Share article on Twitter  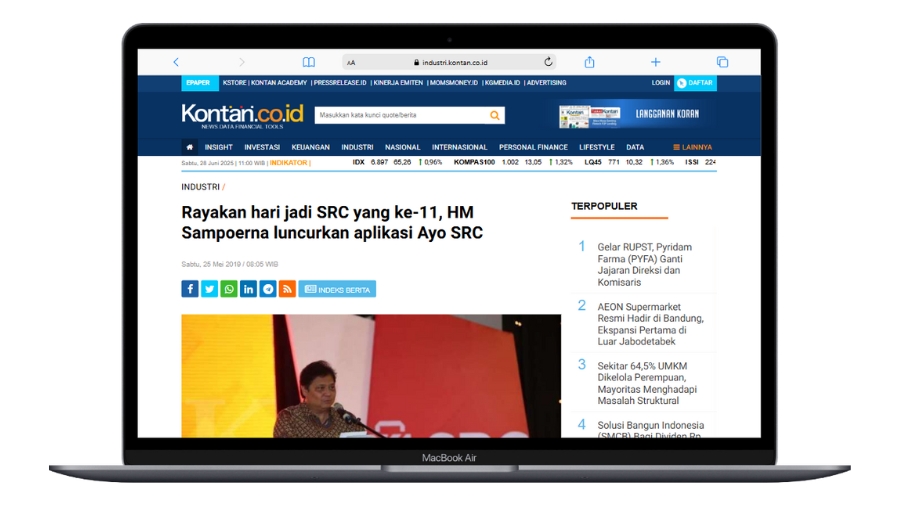pyautogui.click(x=210, y=289)
